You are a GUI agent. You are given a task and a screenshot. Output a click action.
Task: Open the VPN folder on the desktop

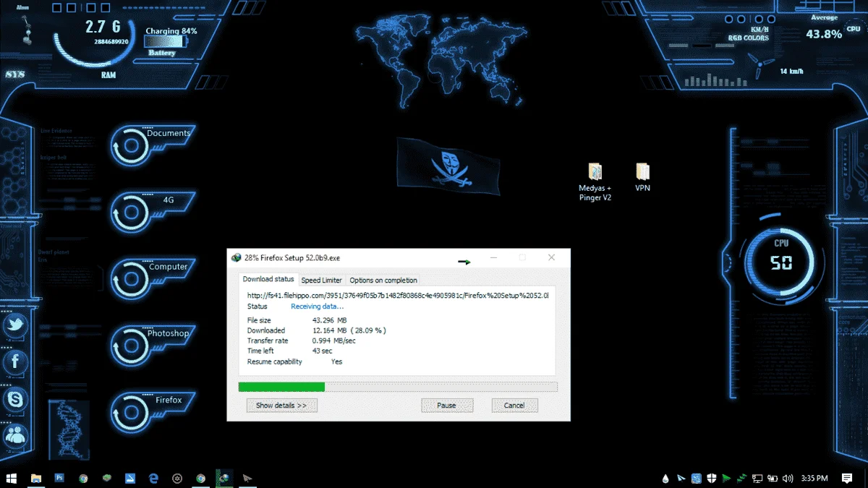(x=642, y=177)
